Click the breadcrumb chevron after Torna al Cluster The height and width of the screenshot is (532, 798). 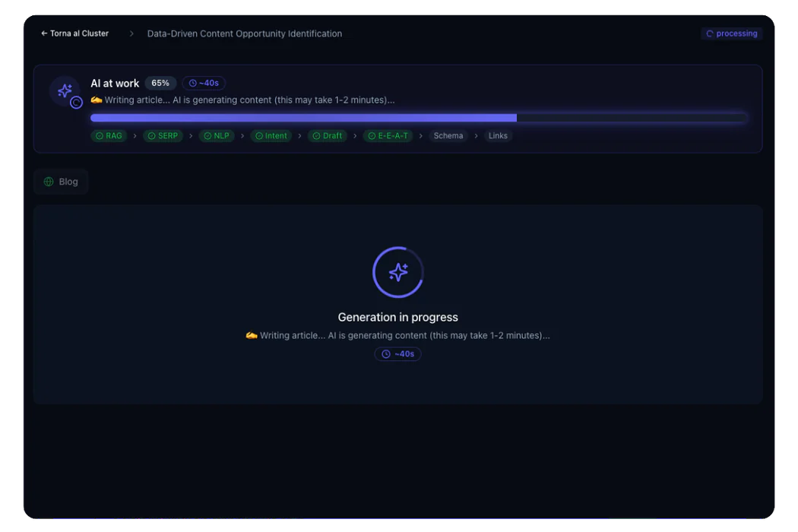(131, 33)
